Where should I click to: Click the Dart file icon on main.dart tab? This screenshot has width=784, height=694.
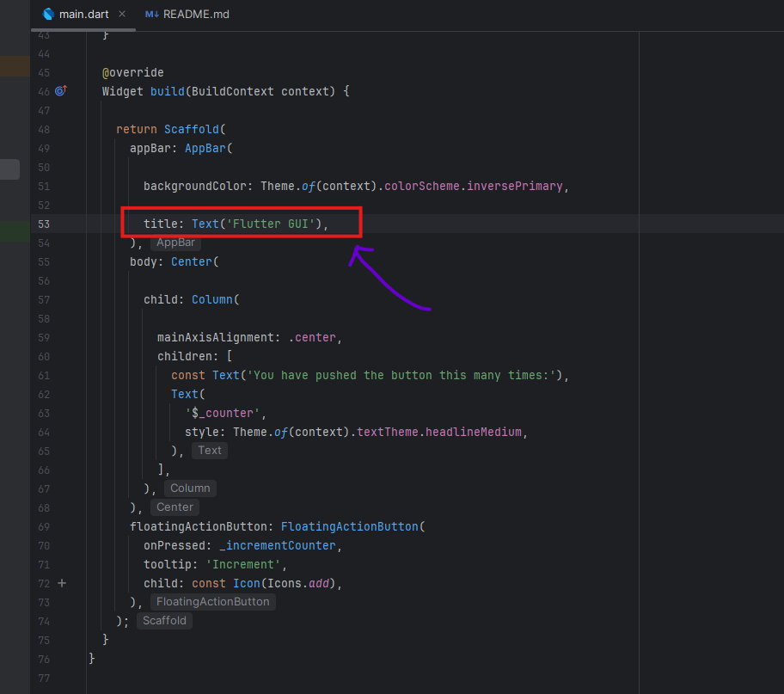pos(48,15)
